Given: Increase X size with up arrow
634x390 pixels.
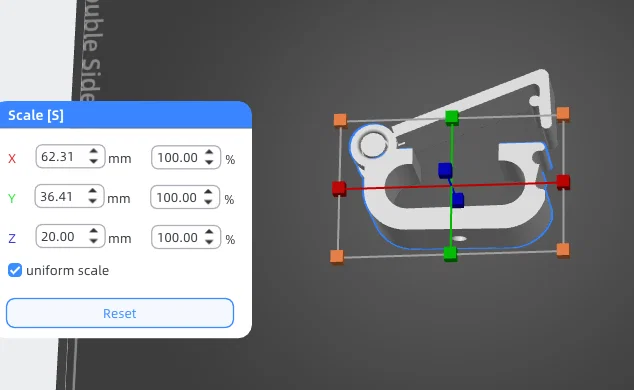Looking at the screenshot, I should 94,151.
